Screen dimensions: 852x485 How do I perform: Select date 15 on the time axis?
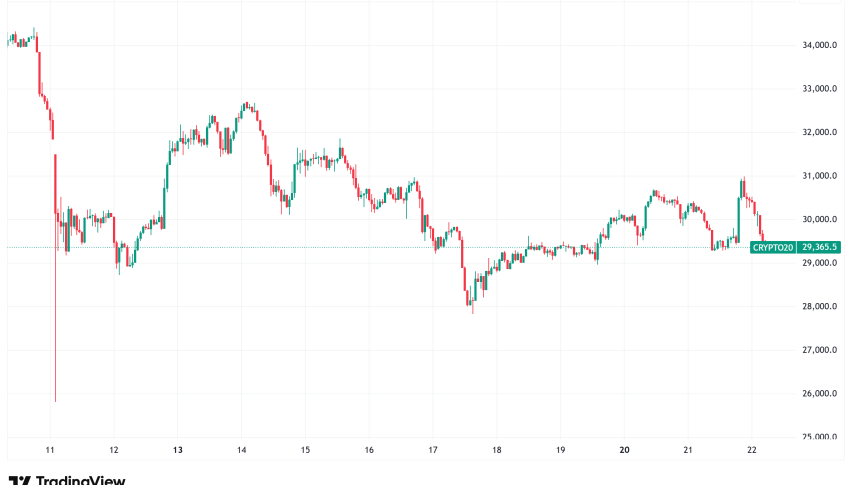coord(305,450)
